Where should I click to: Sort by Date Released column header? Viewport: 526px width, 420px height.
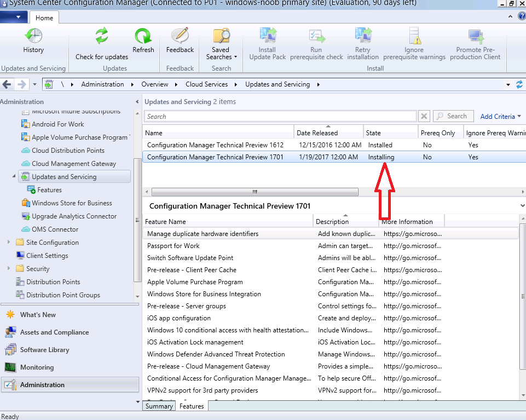click(328, 133)
